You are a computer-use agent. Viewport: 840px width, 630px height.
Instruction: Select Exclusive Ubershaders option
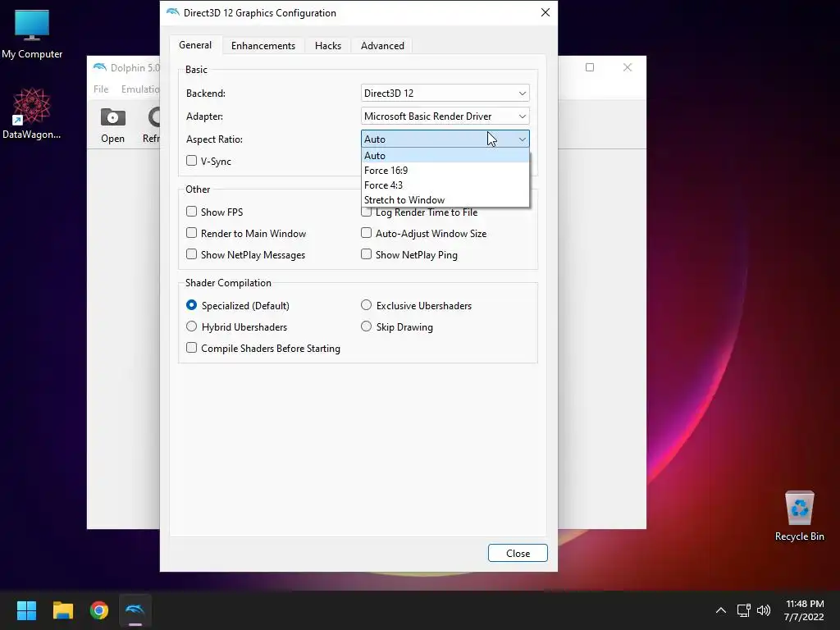[366, 305]
